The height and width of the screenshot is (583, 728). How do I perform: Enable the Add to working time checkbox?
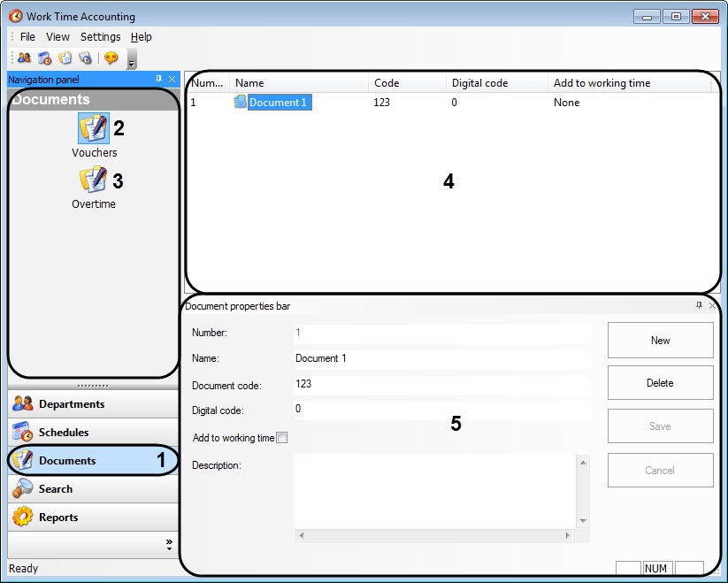click(282, 438)
